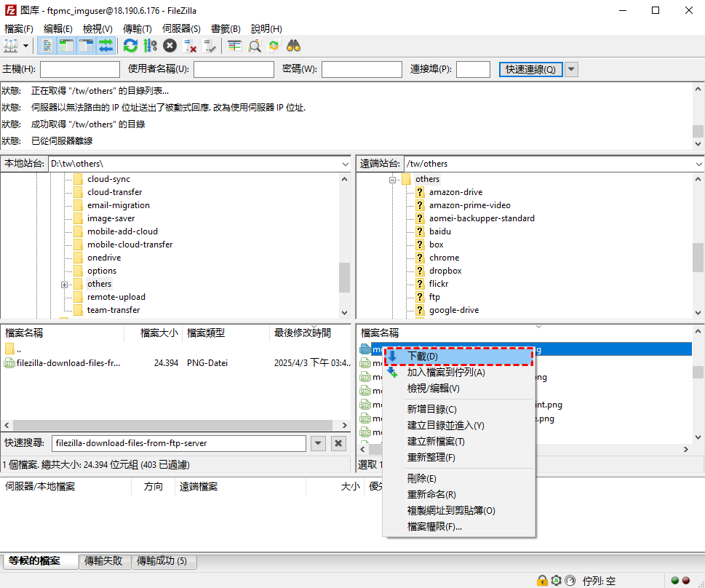Viewport: 705px width, 588px height.
Task: Click the question-mark folder icon beside dropbox
Action: pos(420,271)
